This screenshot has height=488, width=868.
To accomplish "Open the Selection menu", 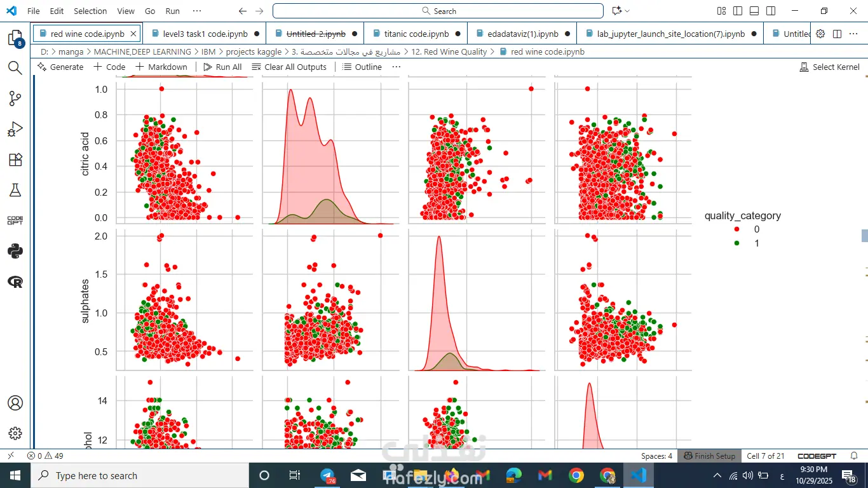I will [x=90, y=11].
